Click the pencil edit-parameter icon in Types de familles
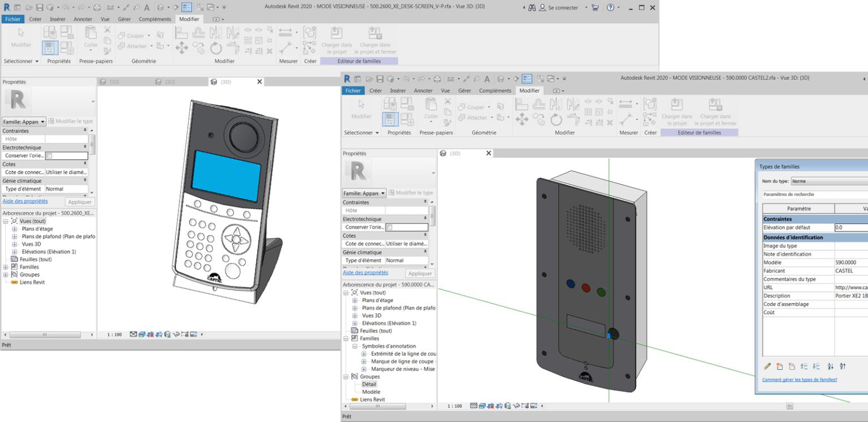 (767, 367)
